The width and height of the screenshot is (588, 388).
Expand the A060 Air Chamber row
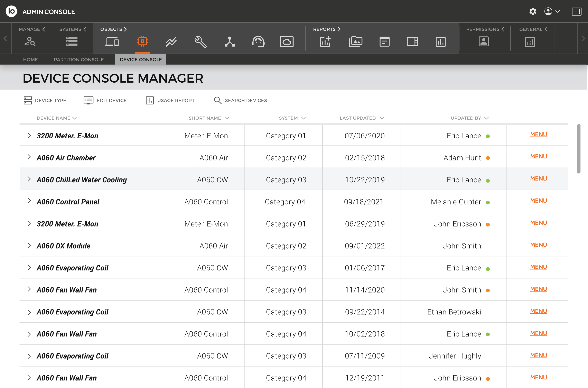click(x=29, y=157)
